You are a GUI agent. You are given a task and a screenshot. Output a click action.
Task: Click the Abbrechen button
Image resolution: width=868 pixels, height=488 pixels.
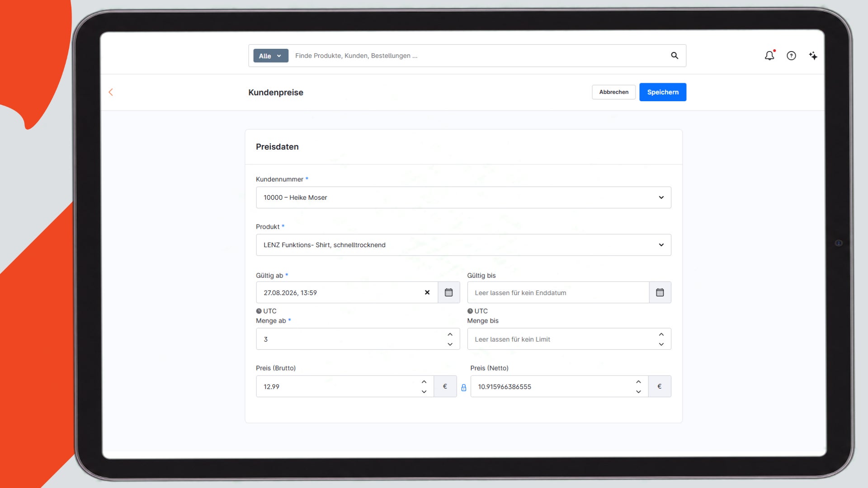point(613,92)
